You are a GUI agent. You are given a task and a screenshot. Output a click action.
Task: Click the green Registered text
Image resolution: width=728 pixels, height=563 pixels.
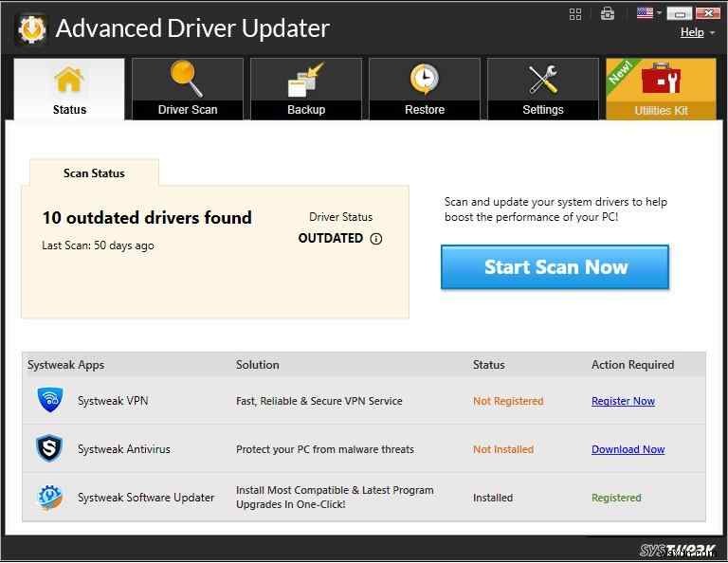[x=616, y=498]
